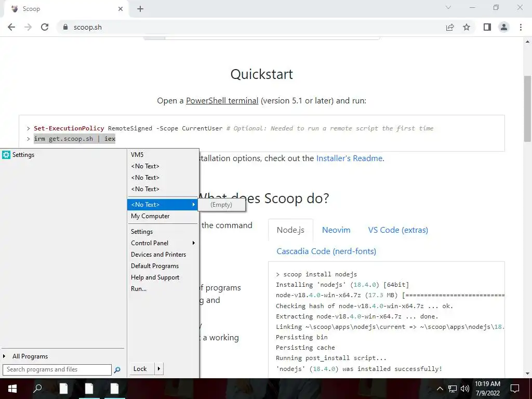Viewport: 532px width, 399px height.
Task: Open a new browser tab
Action: [x=140, y=9]
